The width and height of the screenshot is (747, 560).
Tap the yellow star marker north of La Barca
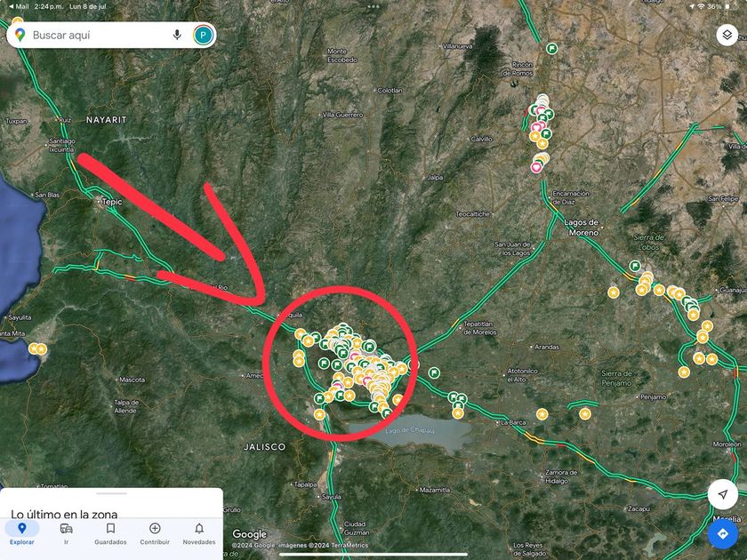coord(542,414)
